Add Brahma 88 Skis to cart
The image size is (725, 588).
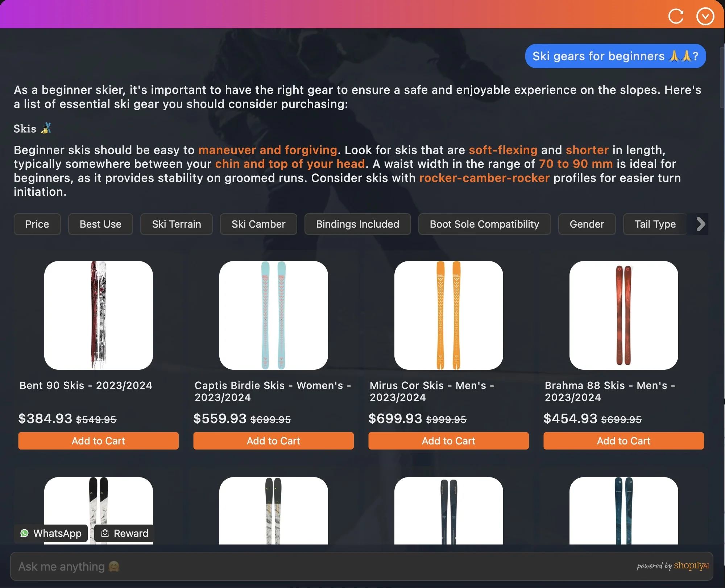[x=623, y=441]
